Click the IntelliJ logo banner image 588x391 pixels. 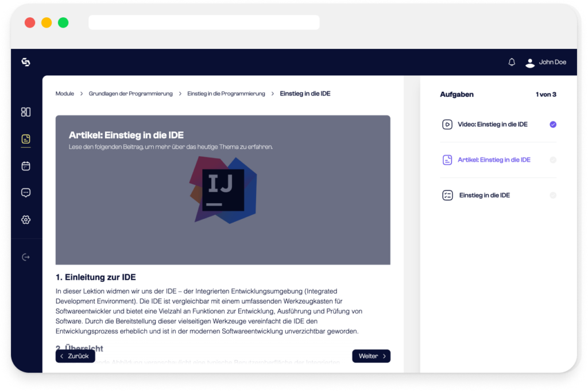pos(223,190)
